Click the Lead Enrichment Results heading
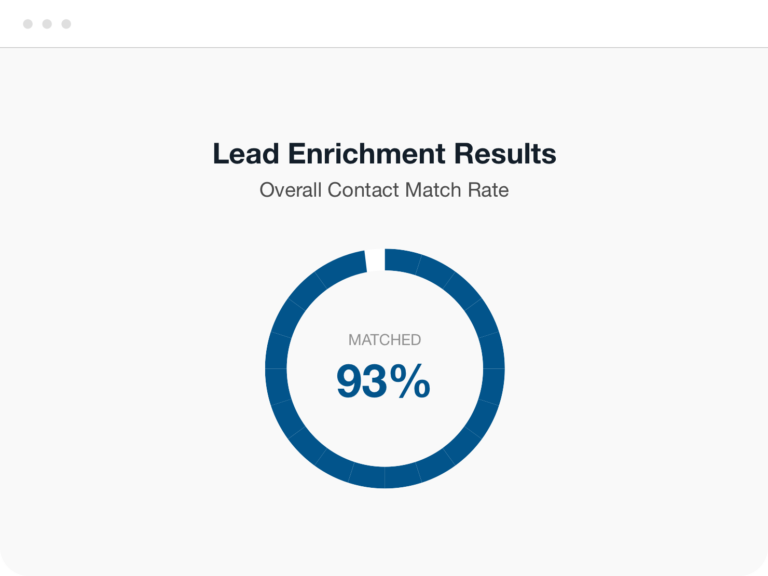This screenshot has width=768, height=576. click(384, 153)
